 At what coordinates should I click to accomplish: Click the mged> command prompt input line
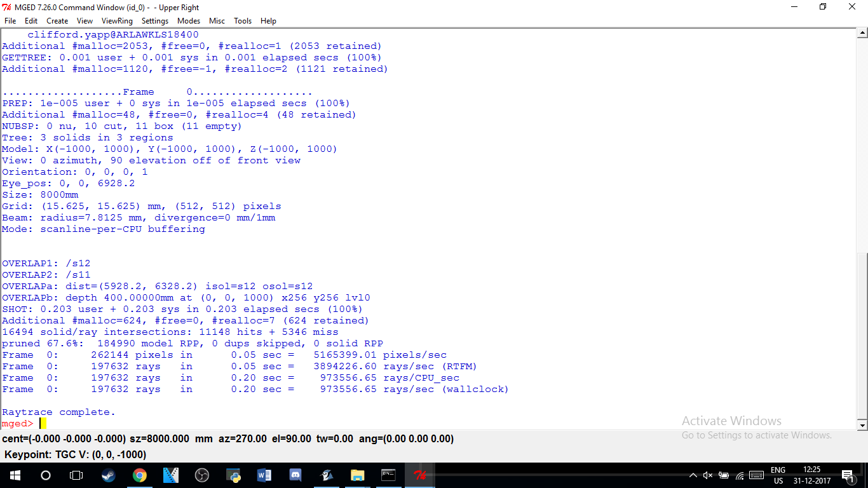pos(428,423)
